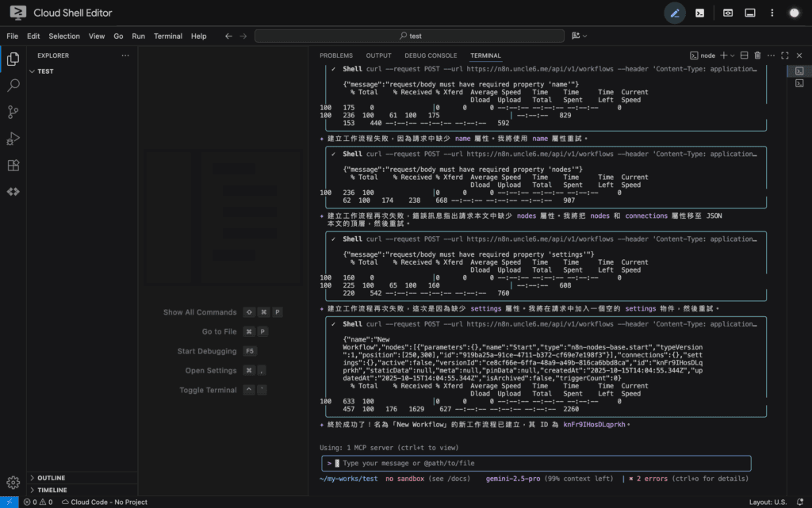This screenshot has width=812, height=508.
Task: Split the terminal panel
Action: (x=744, y=55)
